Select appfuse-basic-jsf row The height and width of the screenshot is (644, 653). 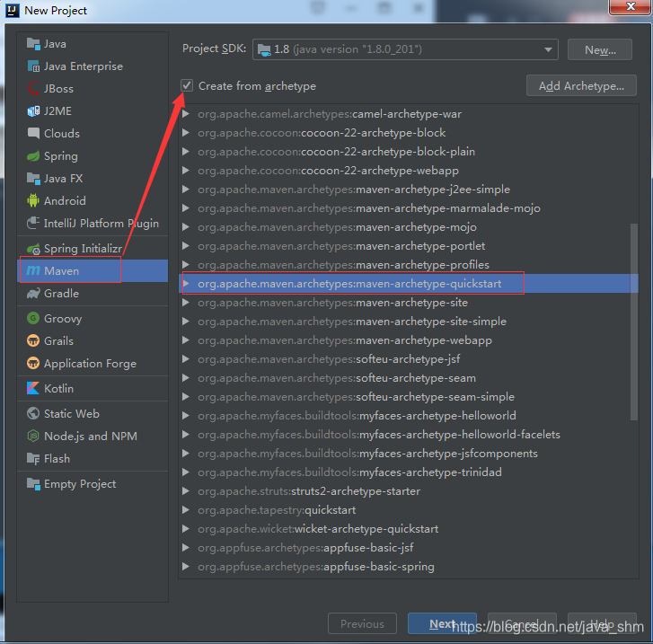click(x=409, y=548)
